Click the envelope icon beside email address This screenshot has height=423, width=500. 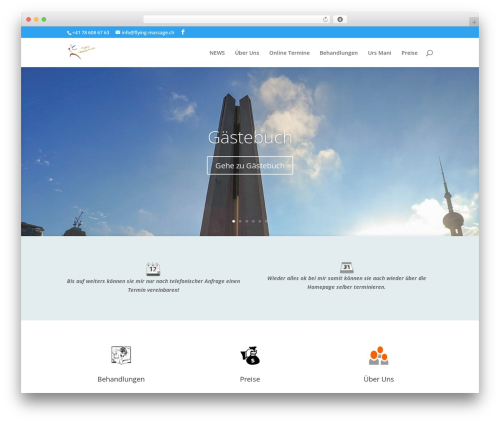coord(118,32)
